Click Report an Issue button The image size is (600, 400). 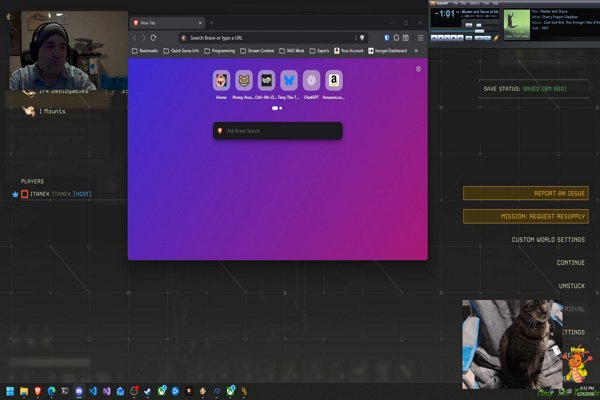[525, 193]
